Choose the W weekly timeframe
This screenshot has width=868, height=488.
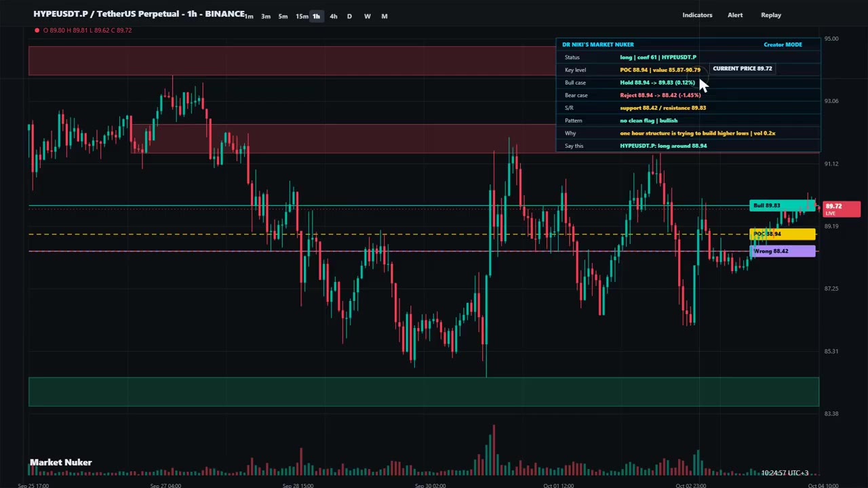(367, 16)
